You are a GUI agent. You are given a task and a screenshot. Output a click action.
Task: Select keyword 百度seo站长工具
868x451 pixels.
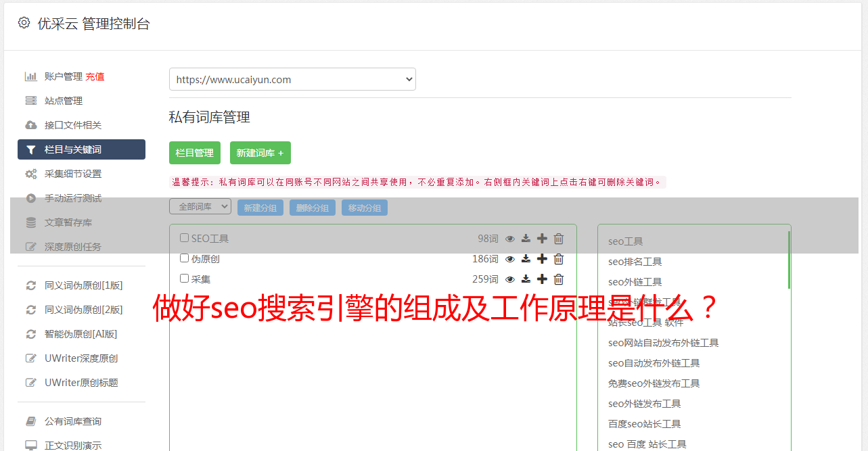click(x=644, y=424)
